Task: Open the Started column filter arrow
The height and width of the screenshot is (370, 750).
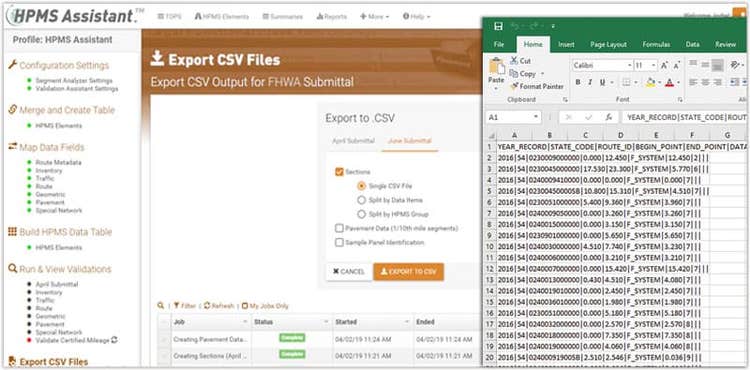Action: [407, 322]
